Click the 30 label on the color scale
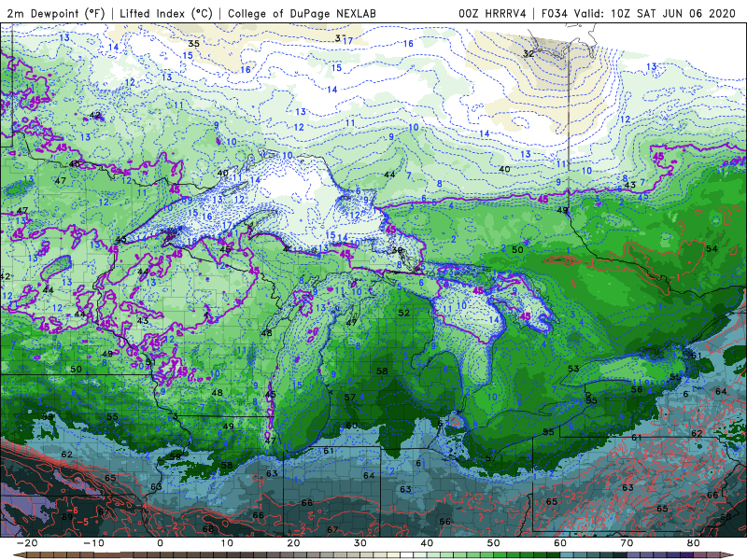Viewport: 747px width, 560px height. coord(360,543)
